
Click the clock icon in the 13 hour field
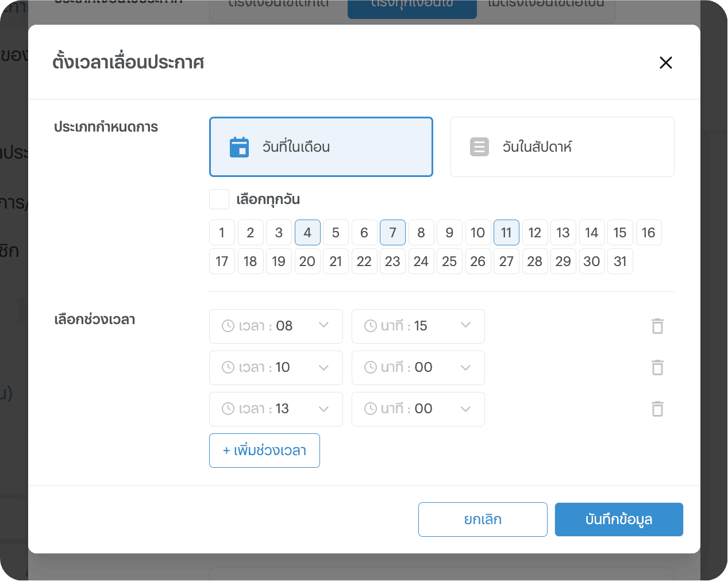click(x=228, y=409)
